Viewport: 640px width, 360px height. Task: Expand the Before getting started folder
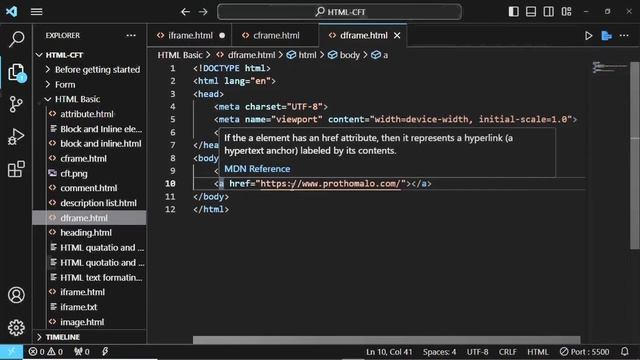pyautogui.click(x=97, y=70)
